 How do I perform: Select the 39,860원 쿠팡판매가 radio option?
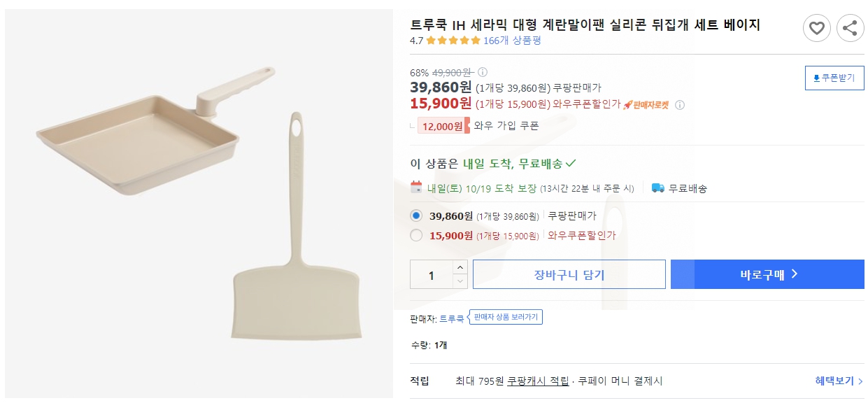415,217
